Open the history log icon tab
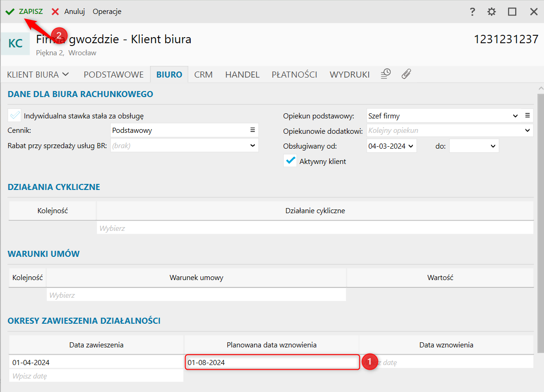The image size is (544, 392). pyautogui.click(x=385, y=74)
